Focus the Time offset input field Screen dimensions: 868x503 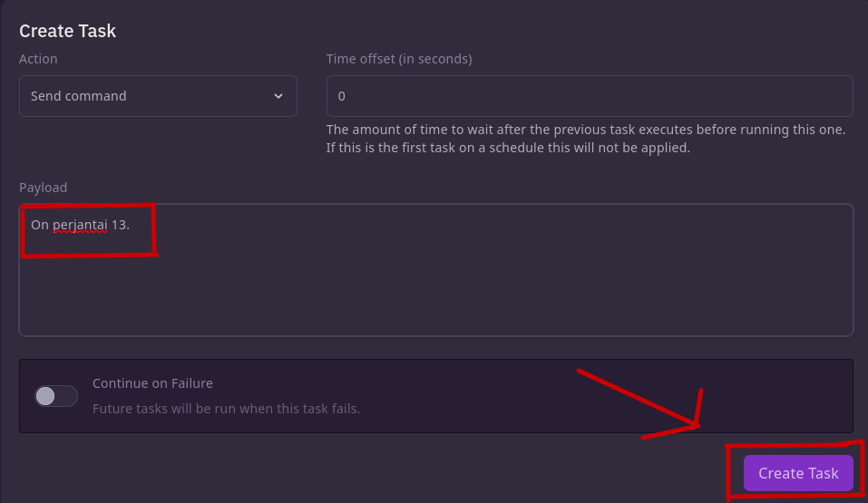[x=590, y=96]
